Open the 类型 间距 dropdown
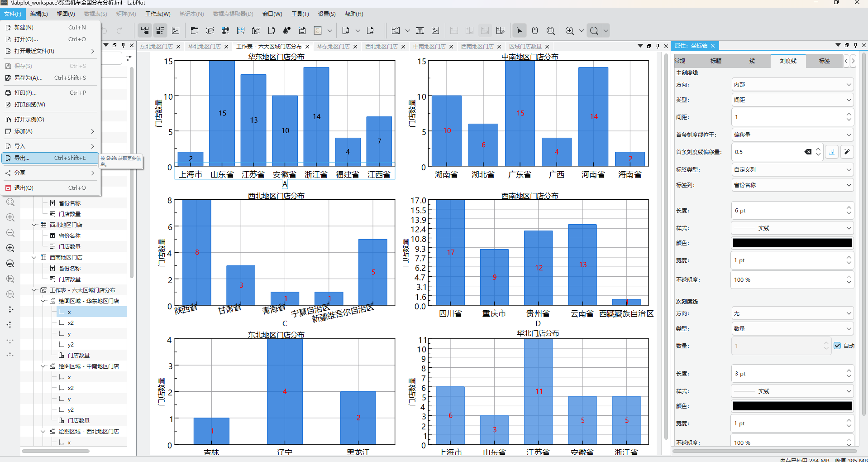 point(792,100)
